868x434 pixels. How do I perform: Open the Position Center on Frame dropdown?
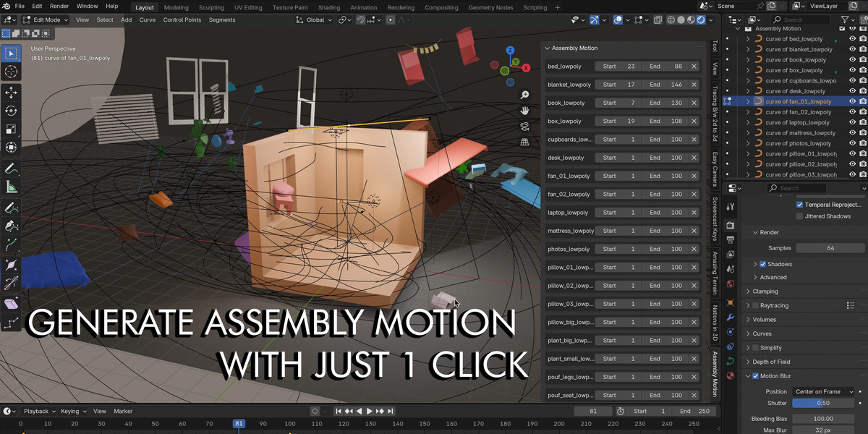pos(824,391)
